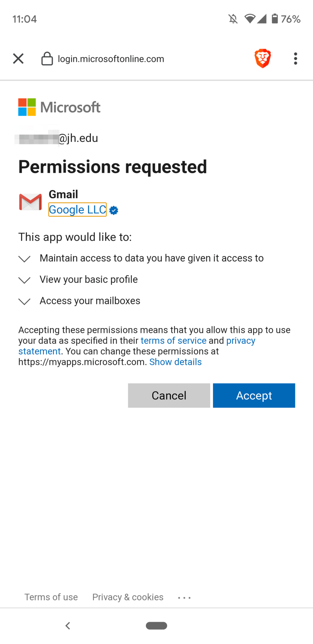
Task: Close the browser tab with X icon
Action: (18, 58)
